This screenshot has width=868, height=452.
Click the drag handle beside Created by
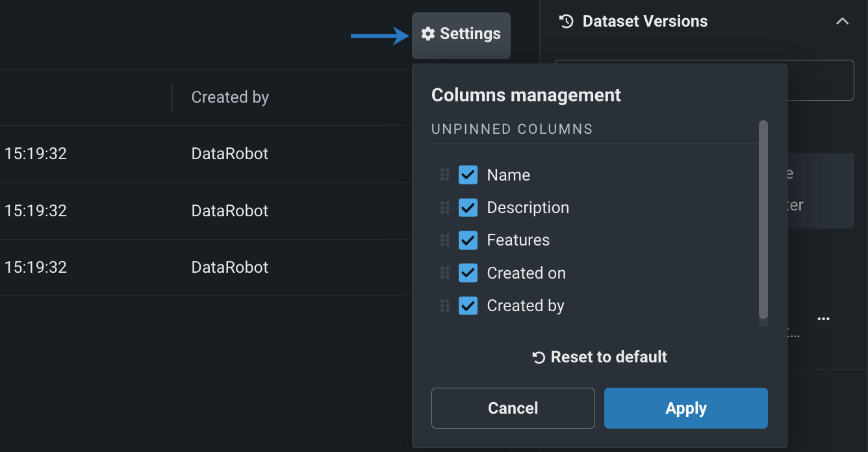(445, 305)
